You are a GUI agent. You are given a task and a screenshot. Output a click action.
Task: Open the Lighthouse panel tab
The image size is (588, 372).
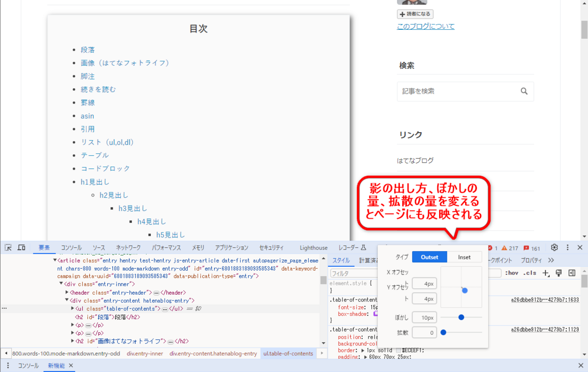[314, 248]
